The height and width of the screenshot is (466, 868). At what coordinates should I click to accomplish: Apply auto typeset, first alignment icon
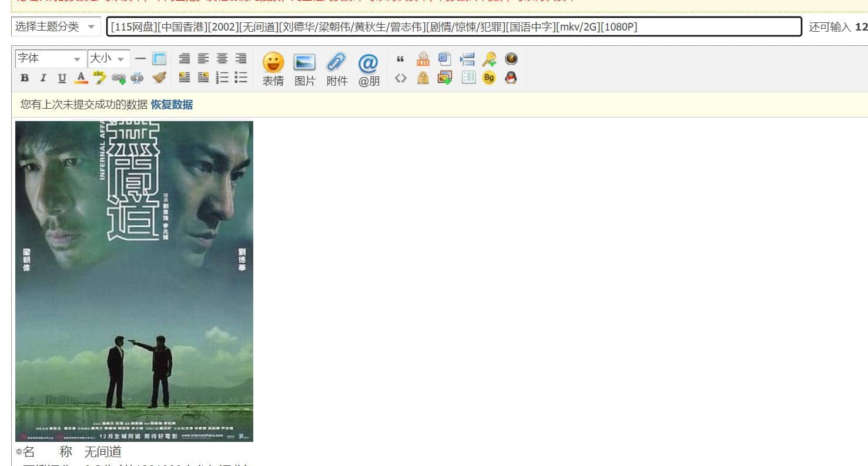pyautogui.click(x=185, y=59)
